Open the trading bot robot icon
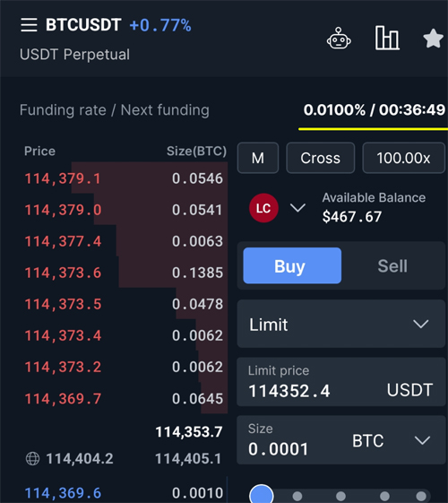This screenshot has height=503, width=448. (x=339, y=39)
